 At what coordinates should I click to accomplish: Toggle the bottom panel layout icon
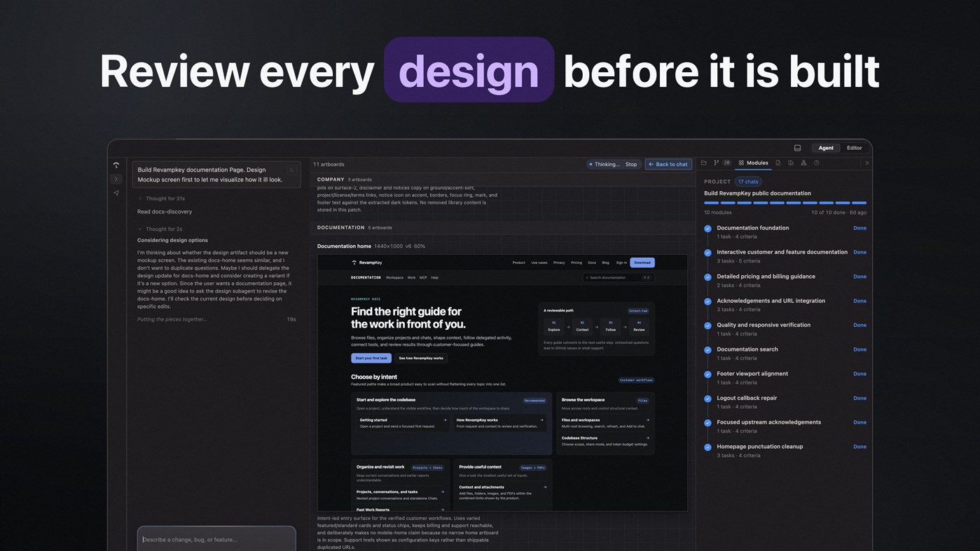(797, 148)
